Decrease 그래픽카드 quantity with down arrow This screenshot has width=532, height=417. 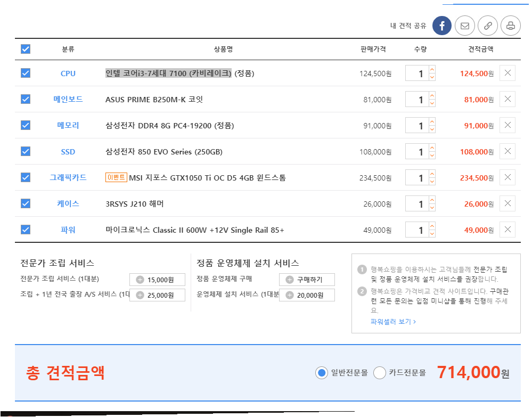pos(432,182)
